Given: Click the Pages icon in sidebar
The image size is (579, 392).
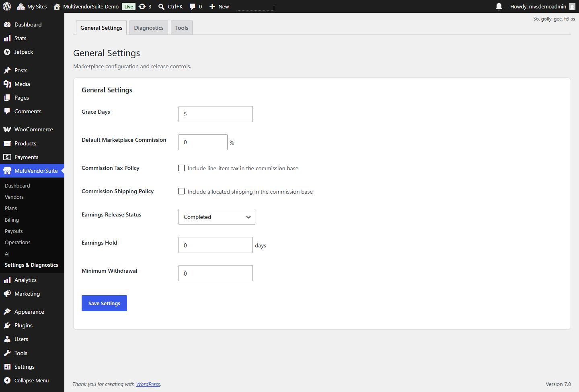Looking at the screenshot, I should click(7, 98).
